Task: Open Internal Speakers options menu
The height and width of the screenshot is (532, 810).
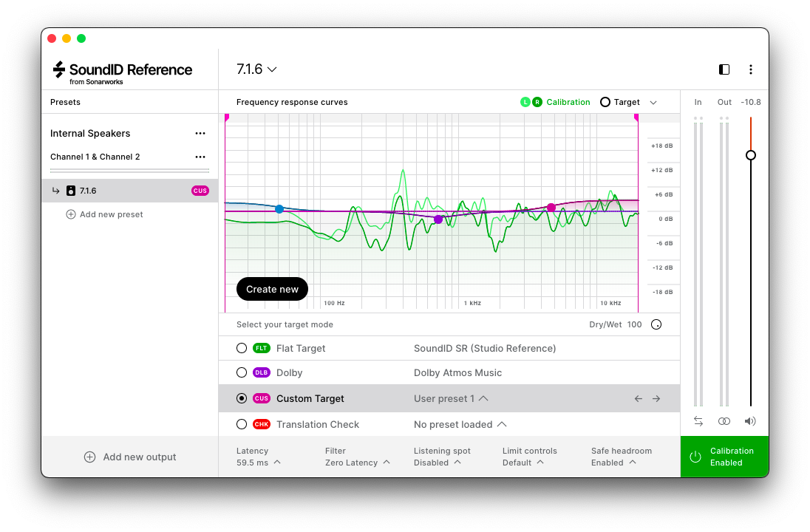Action: tap(200, 133)
